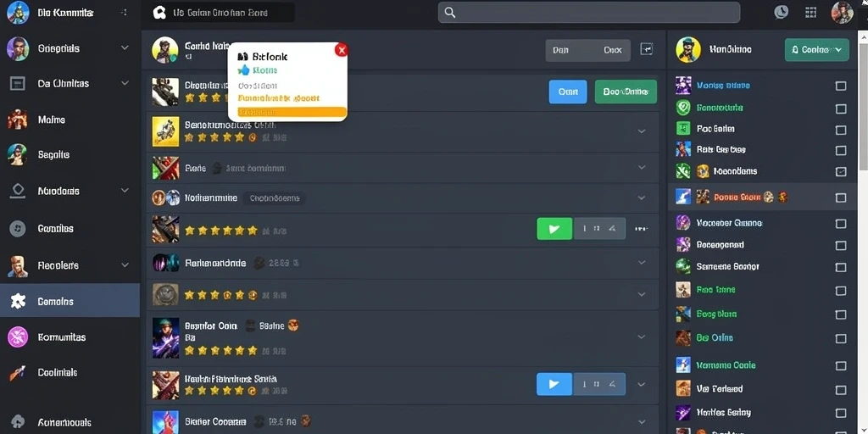Viewport: 868px width, 434px height.
Task: Click the green Boo Omine button
Action: click(626, 92)
